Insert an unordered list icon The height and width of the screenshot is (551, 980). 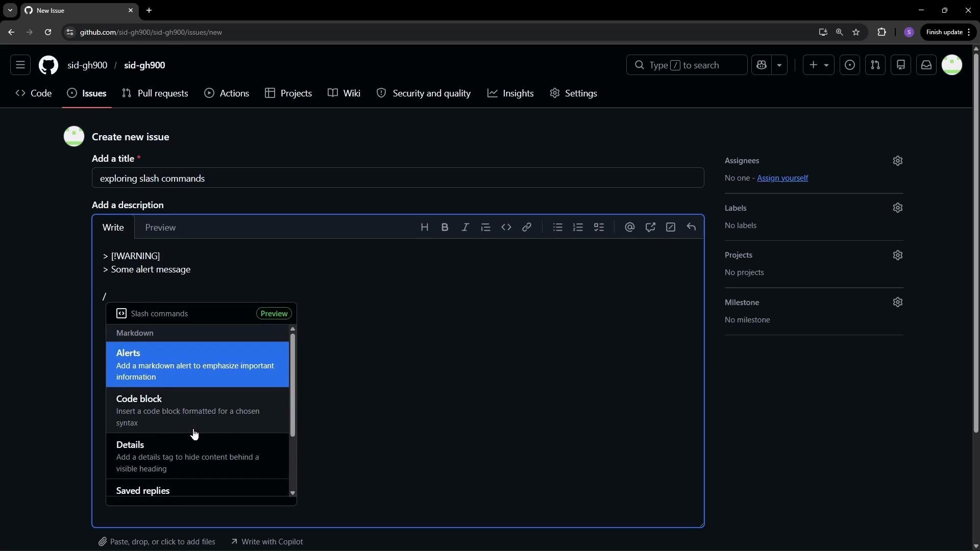pyautogui.click(x=557, y=228)
